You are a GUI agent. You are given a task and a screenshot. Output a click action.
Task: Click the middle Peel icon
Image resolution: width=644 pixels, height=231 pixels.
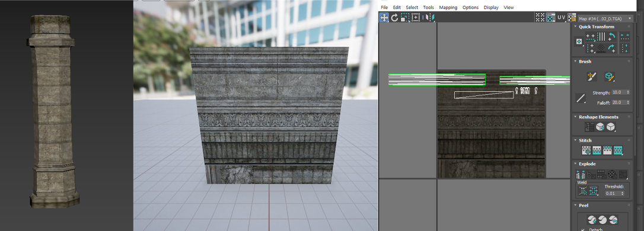click(602, 220)
